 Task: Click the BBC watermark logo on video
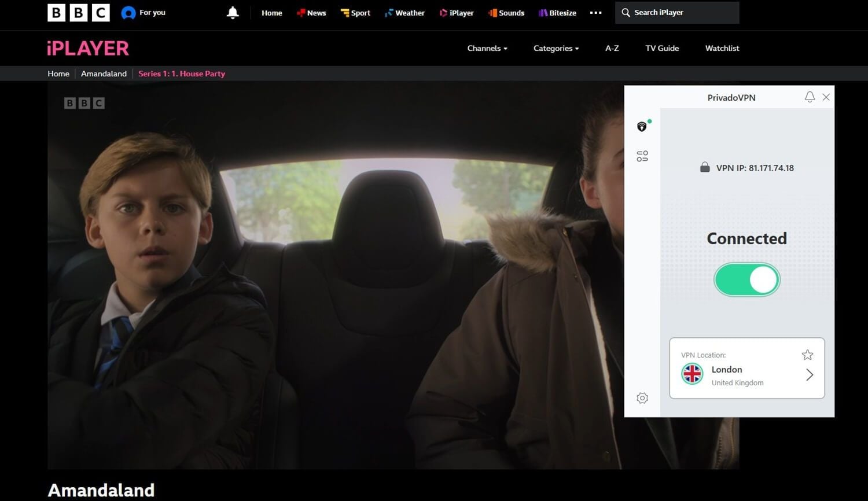click(x=84, y=103)
